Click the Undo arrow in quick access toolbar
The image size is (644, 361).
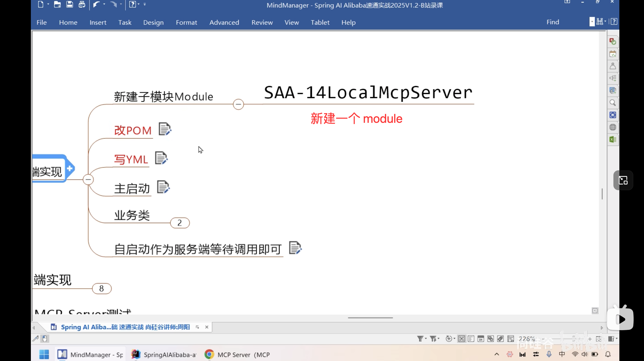[97, 4]
